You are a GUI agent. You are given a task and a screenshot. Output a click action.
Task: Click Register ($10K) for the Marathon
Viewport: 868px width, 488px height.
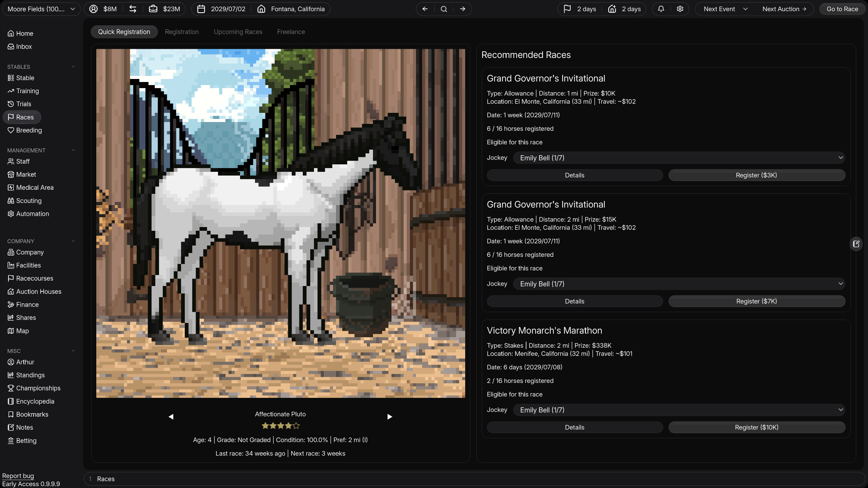[756, 427]
